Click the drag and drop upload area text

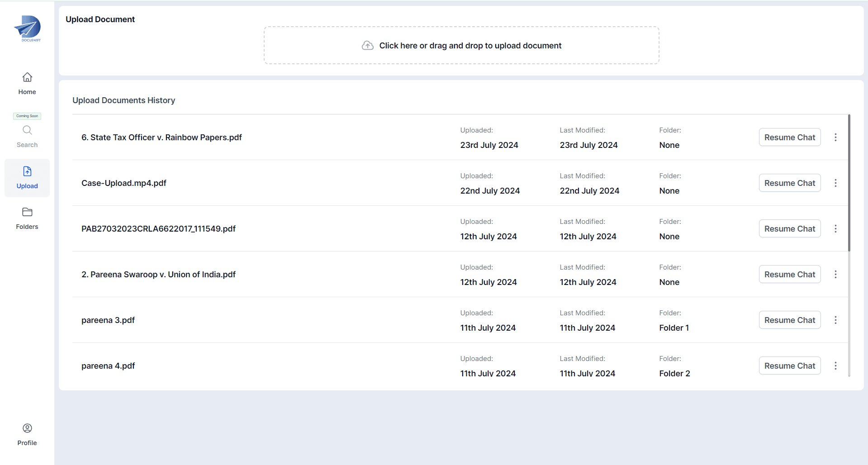pos(470,46)
